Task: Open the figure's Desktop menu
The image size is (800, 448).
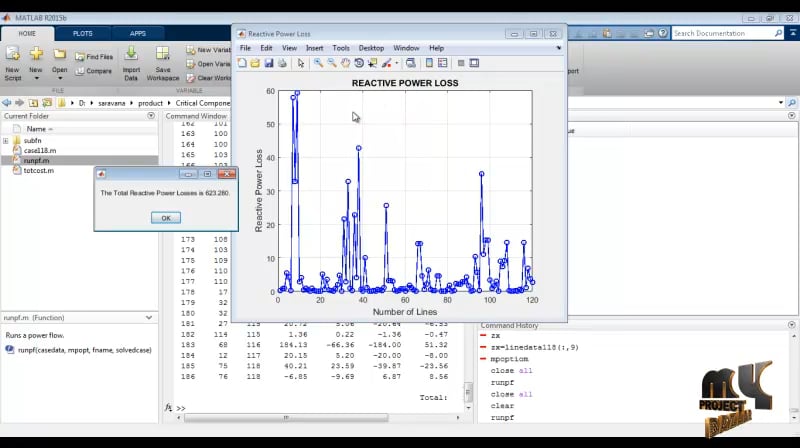Action: [x=371, y=48]
